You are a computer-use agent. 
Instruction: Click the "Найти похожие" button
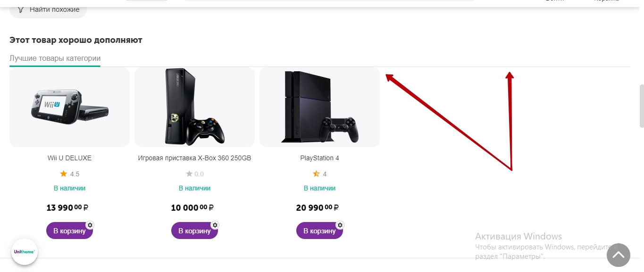tap(48, 9)
